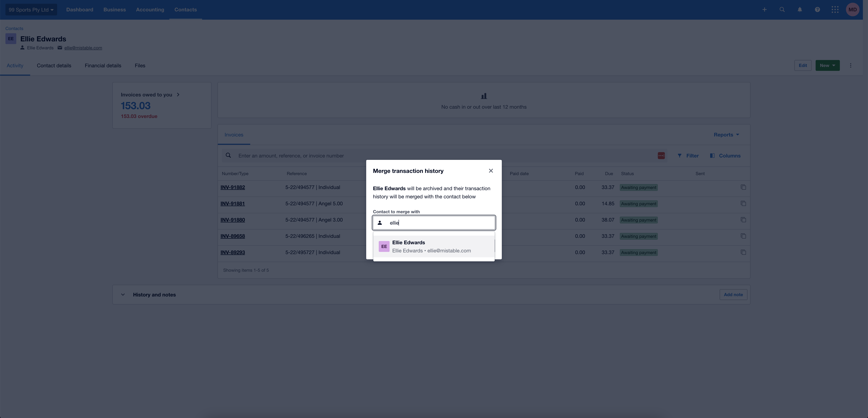Screen dimensions: 868x418
Task: Close the Merge transaction history dialog
Action: [491, 171]
